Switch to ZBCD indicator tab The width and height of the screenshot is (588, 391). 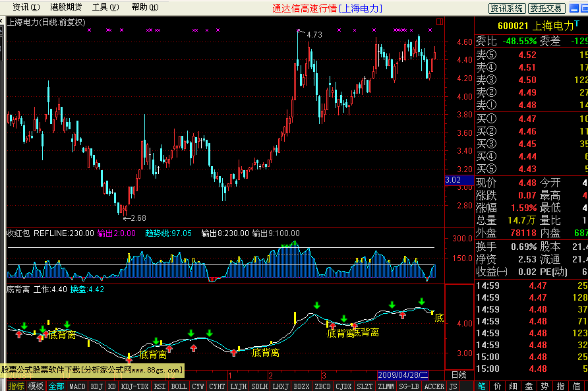click(x=322, y=386)
